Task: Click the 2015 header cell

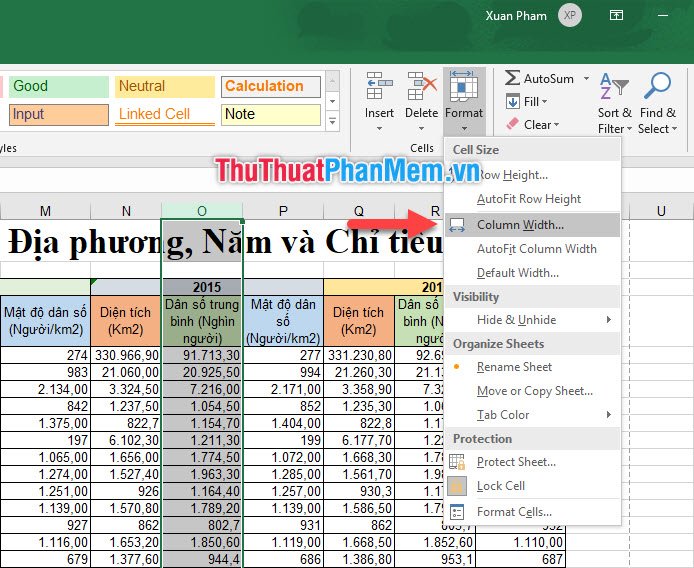Action: point(202,287)
